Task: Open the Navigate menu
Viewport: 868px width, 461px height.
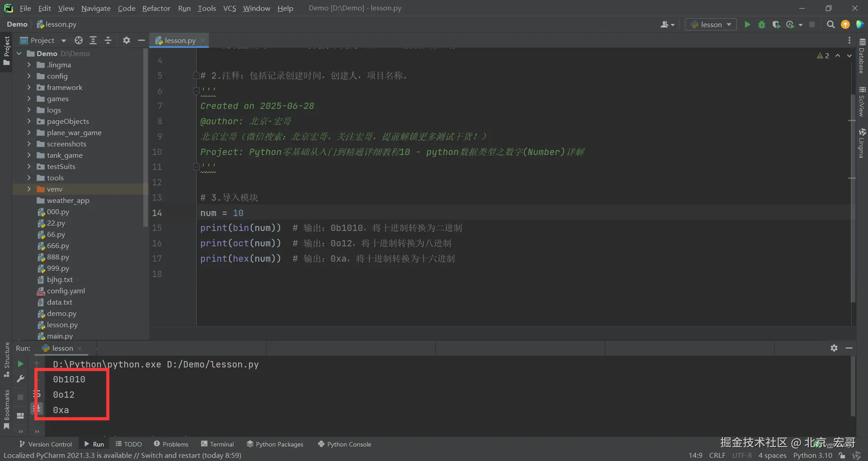Action: [96, 8]
